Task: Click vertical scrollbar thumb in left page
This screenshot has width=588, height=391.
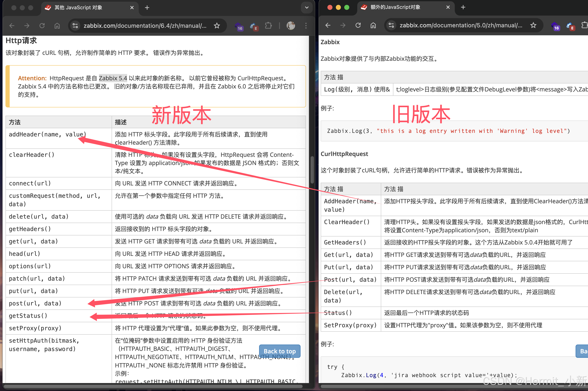Action: [x=312, y=170]
